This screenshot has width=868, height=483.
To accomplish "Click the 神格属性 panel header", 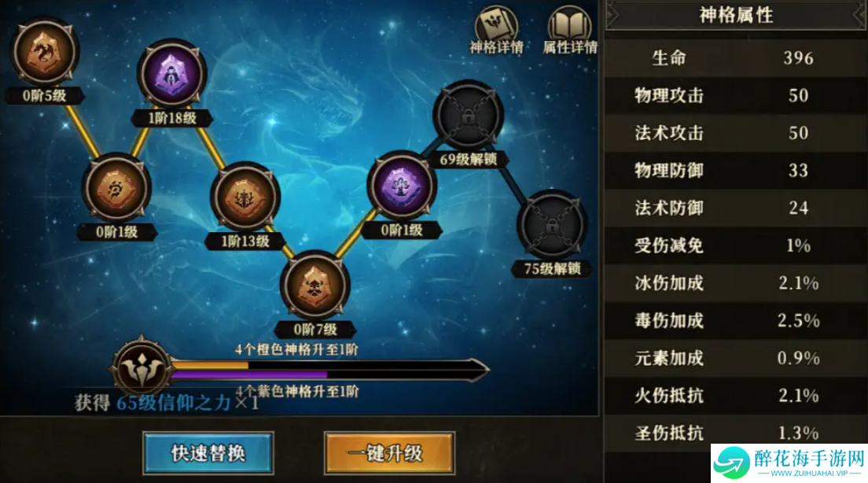I will point(736,16).
